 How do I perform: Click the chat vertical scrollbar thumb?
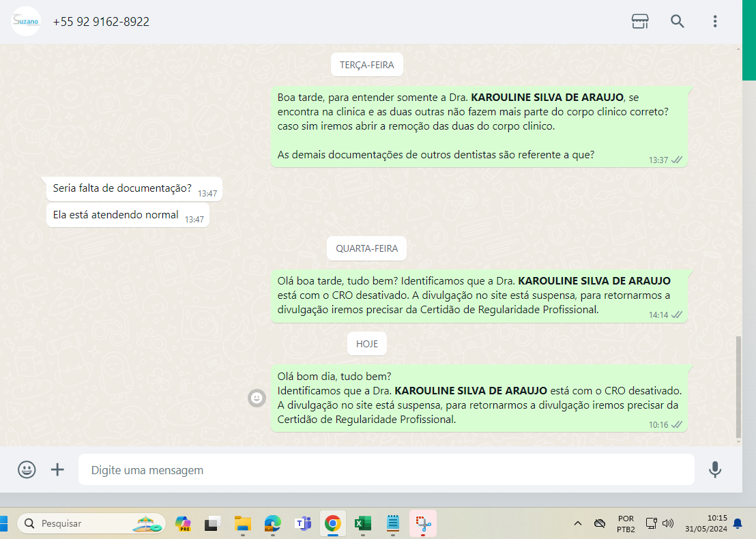coord(738,386)
